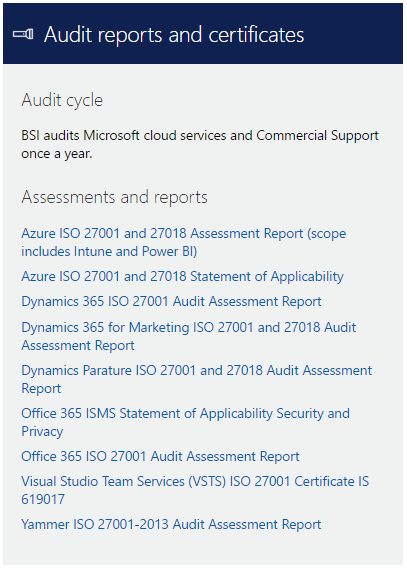The image size is (407, 568).
Task: Click the 'once a year.' text line
Action: point(57,154)
